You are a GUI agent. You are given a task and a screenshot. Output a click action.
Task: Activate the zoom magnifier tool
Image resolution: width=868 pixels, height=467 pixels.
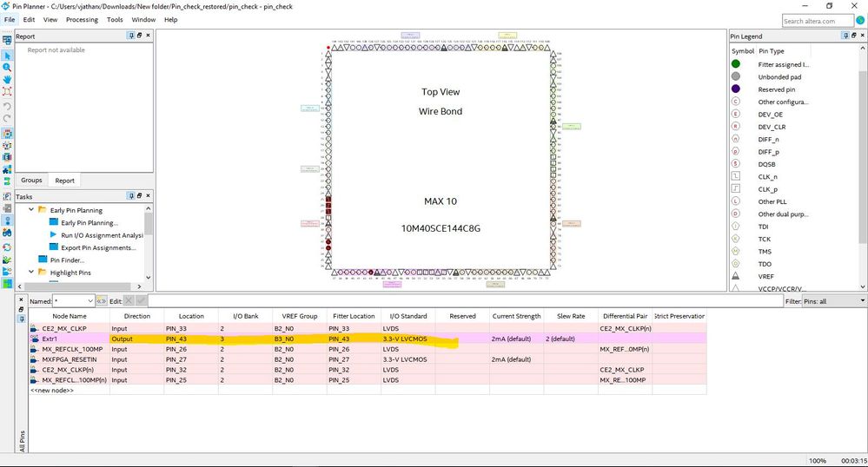tap(7, 68)
